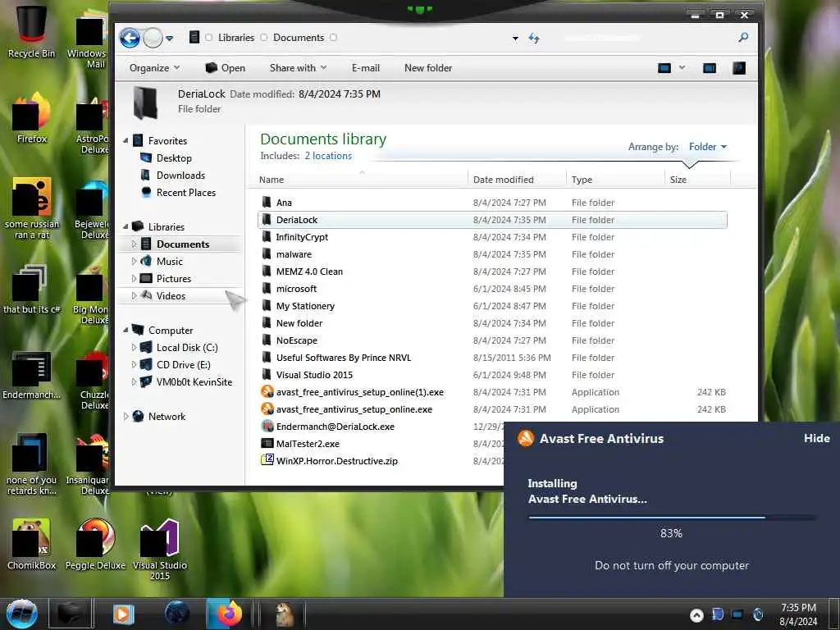The height and width of the screenshot is (630, 840).
Task: Expand the Network node
Action: (126, 416)
